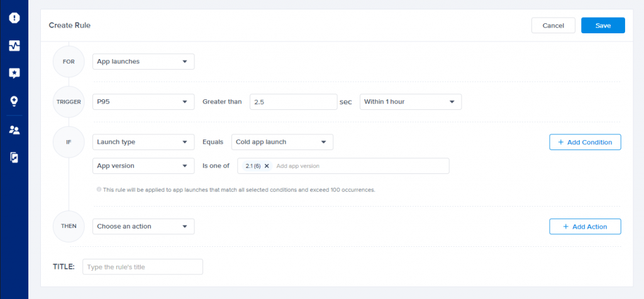Image resolution: width=644 pixels, height=299 pixels.
Task: Open the crashes alert sidebar icon
Action: tap(14, 18)
